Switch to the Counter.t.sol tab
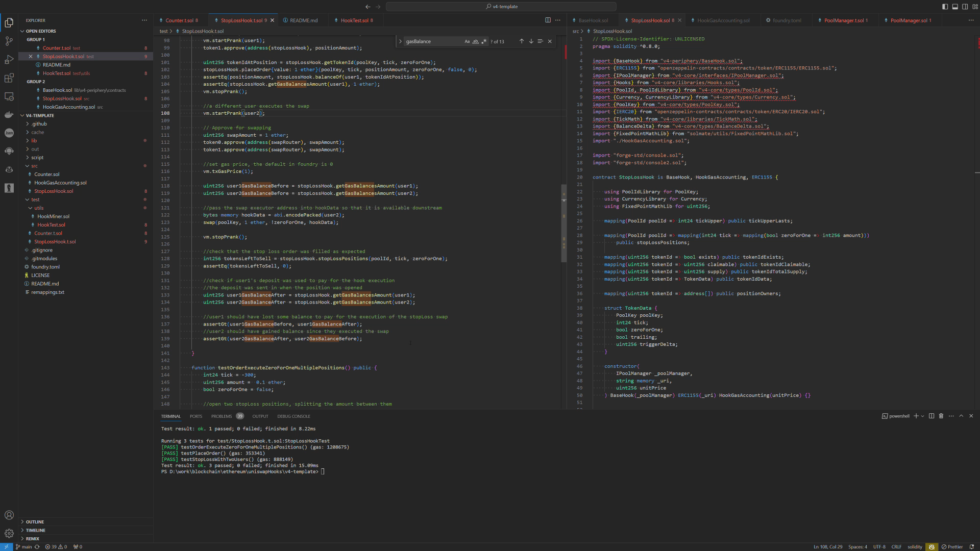 point(181,20)
